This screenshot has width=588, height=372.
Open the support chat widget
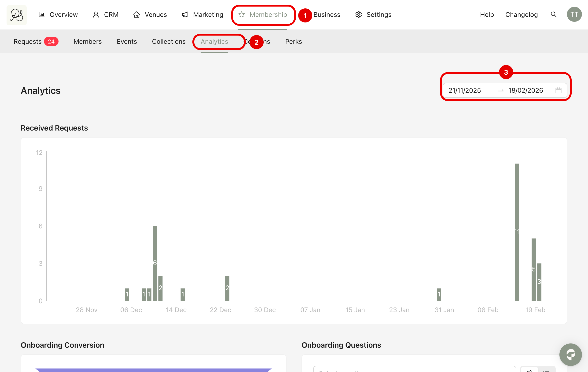tap(570, 354)
